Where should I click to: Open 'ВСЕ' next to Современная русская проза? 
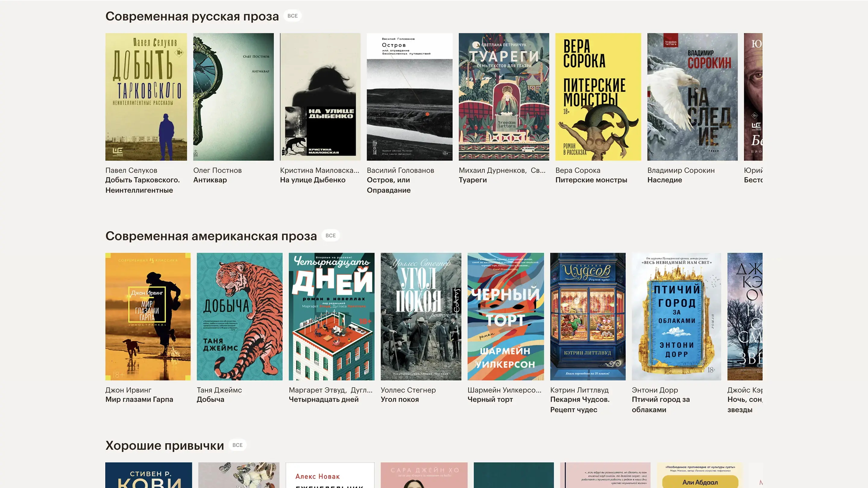[x=292, y=16]
